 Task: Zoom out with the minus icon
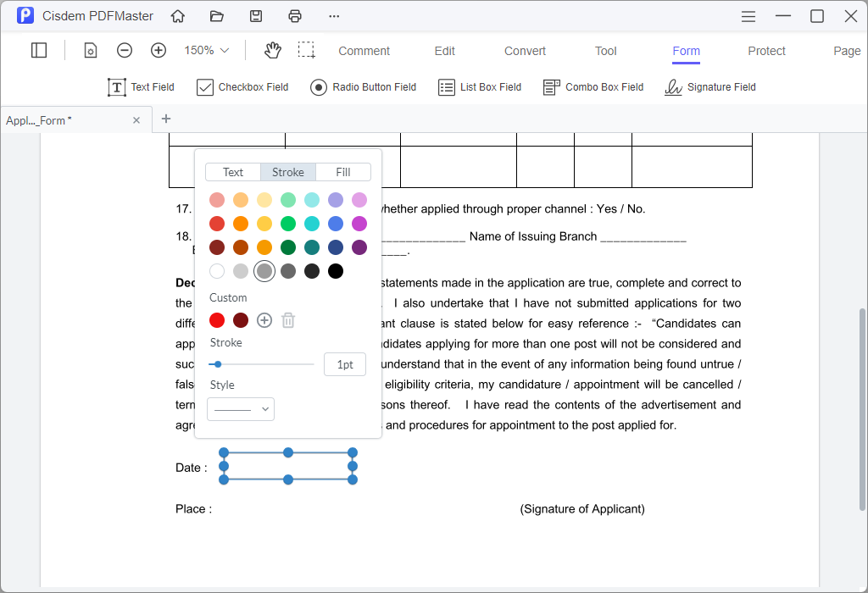point(125,50)
